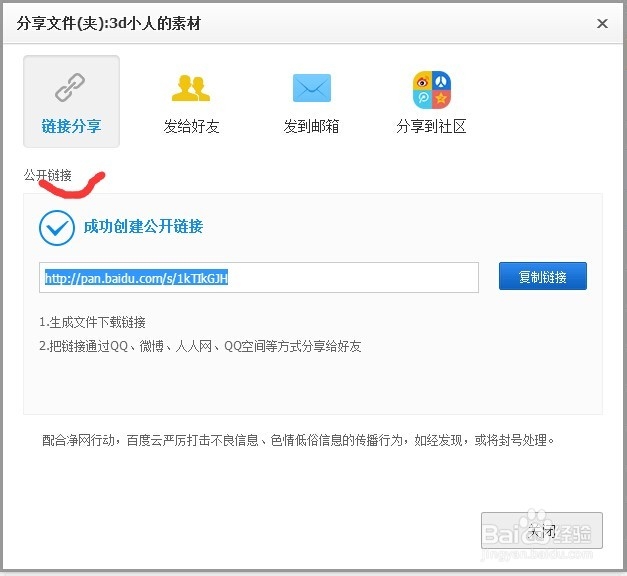Open the 发给好友 send to friends option

tap(191, 126)
